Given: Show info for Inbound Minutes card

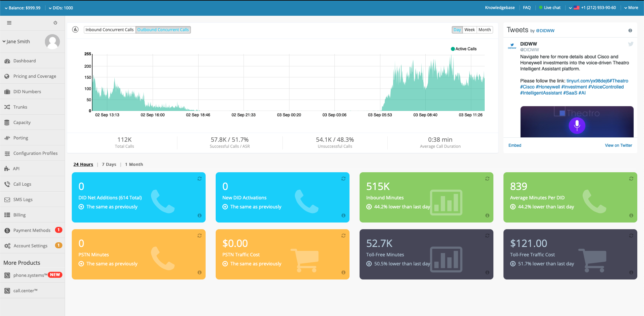Looking at the screenshot, I should click(487, 215).
